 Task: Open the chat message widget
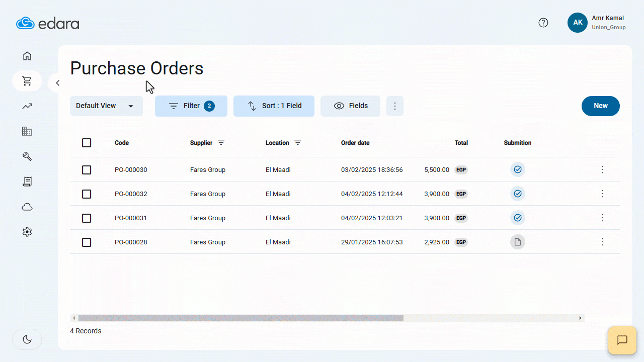622,340
